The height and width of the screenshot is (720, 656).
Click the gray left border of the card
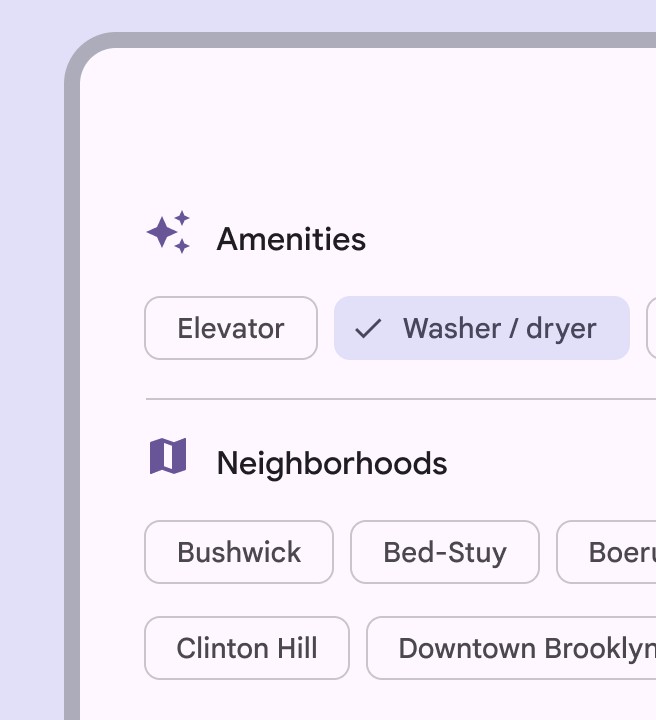[72, 400]
